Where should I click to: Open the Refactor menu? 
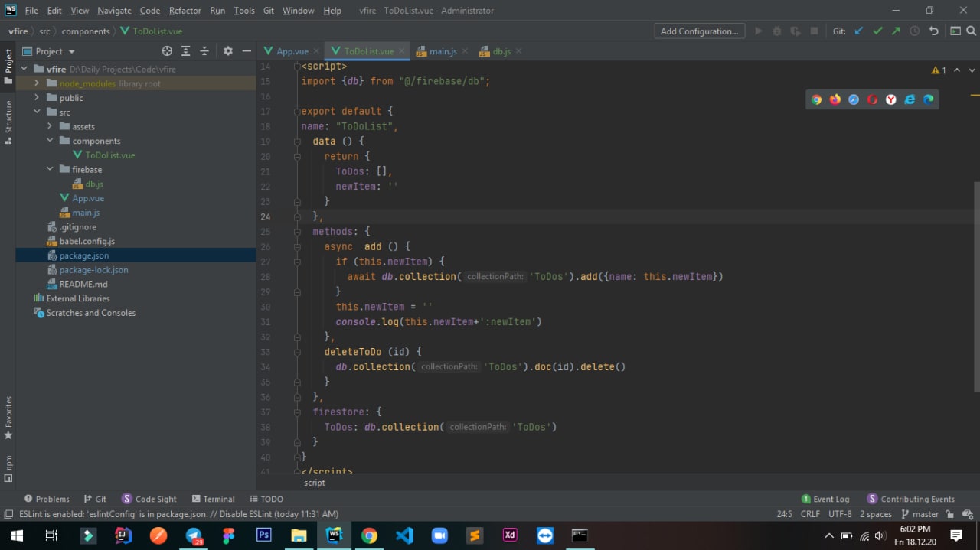185,11
